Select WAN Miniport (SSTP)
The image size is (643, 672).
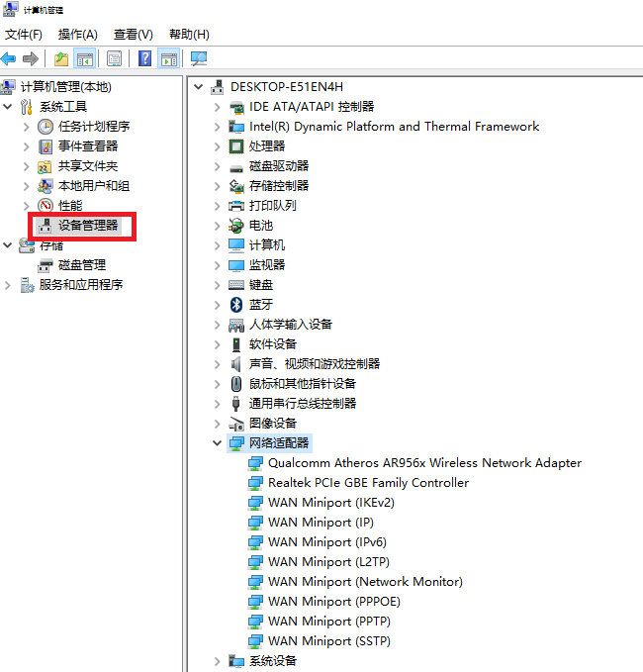329,641
